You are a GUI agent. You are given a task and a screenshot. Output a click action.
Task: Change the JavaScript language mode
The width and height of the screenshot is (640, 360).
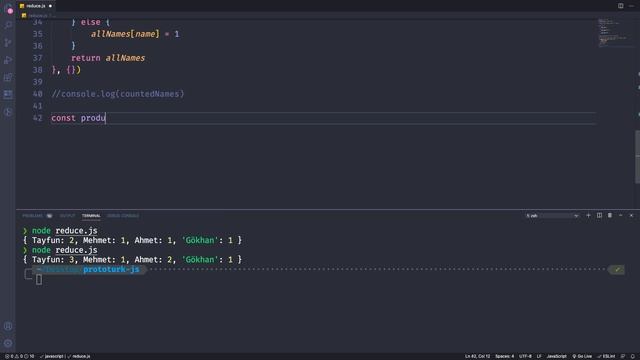pyautogui.click(x=556, y=356)
